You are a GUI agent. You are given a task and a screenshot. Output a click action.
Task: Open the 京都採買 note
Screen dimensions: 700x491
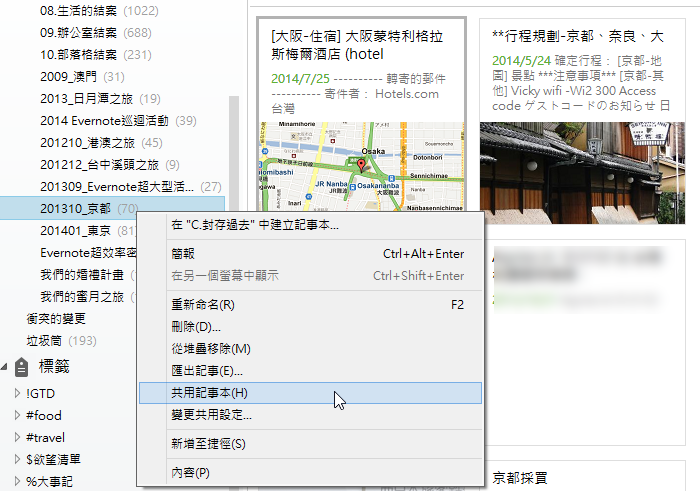tap(520, 478)
